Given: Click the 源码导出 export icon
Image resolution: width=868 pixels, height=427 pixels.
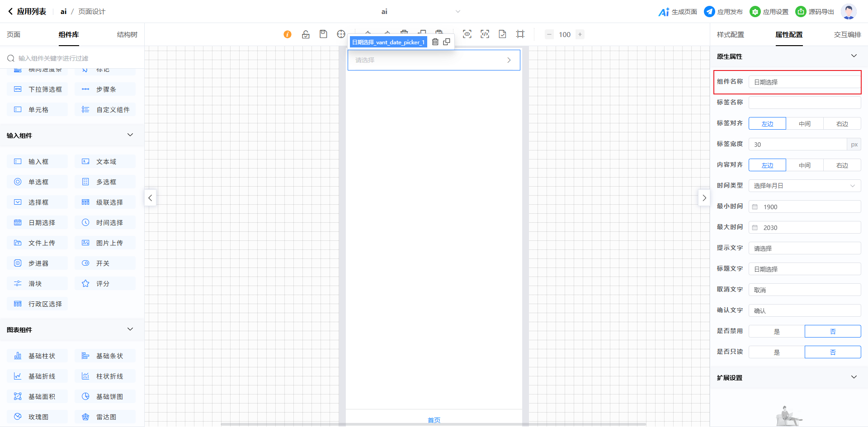Looking at the screenshot, I should [801, 12].
